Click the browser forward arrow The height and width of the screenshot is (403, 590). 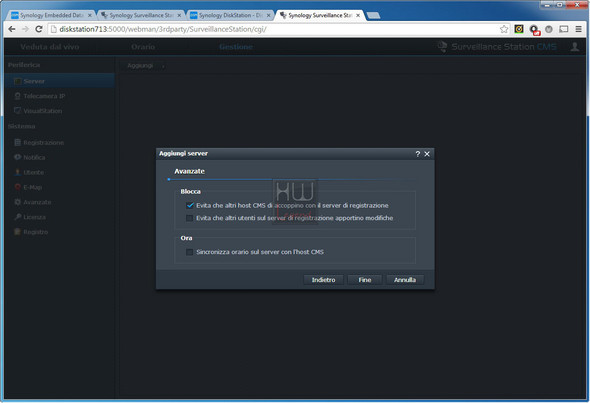click(x=25, y=29)
